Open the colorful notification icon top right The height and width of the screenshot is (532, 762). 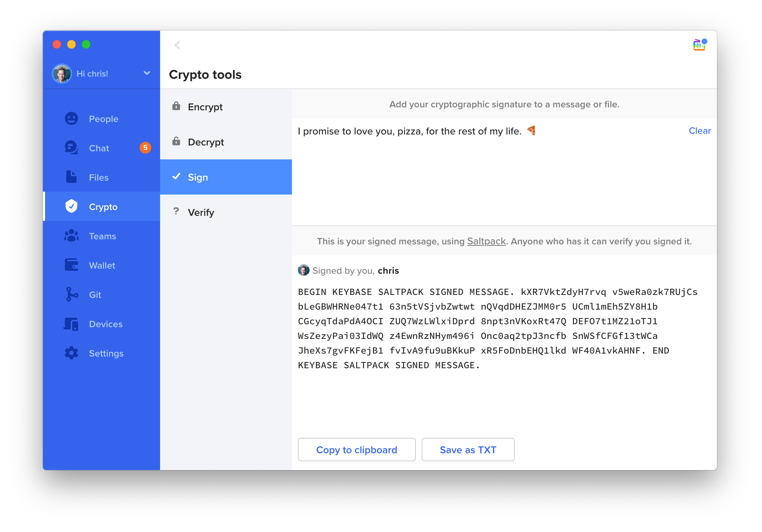(699, 45)
